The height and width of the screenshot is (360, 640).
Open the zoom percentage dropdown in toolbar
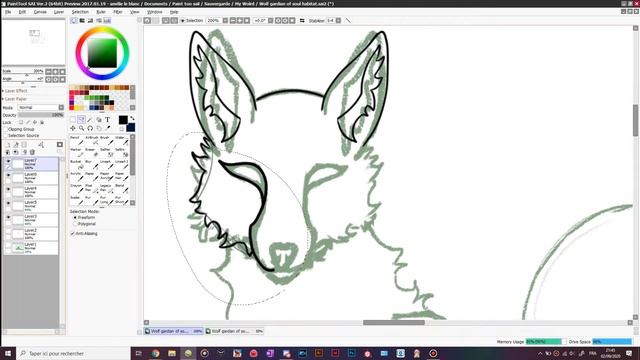tap(225, 20)
